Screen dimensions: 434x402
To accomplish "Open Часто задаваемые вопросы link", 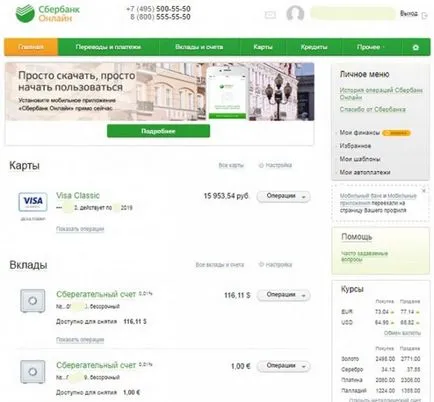I will coord(364,256).
